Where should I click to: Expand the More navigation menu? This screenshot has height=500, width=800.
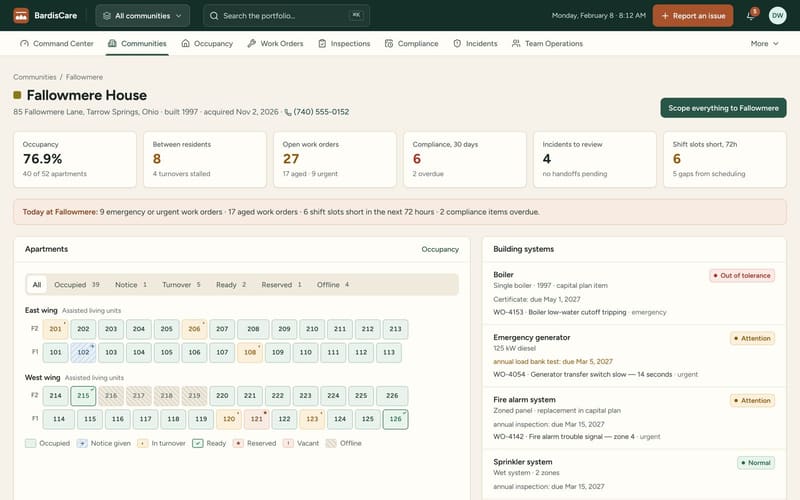coord(764,44)
